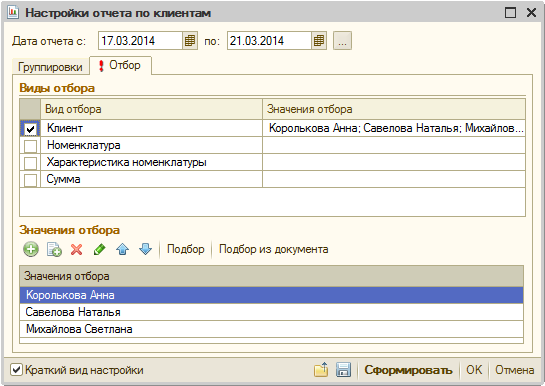Move the value up with the blue up arrow
545x386 pixels.
123,249
